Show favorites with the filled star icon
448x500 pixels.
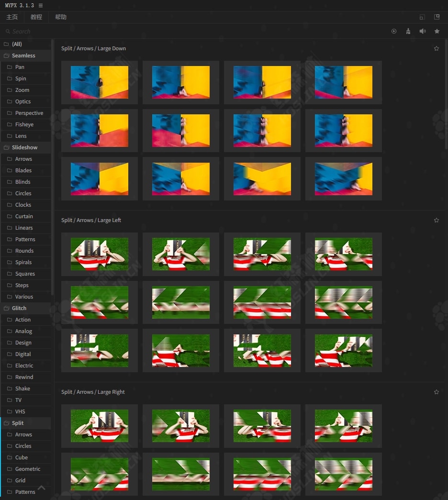(437, 31)
